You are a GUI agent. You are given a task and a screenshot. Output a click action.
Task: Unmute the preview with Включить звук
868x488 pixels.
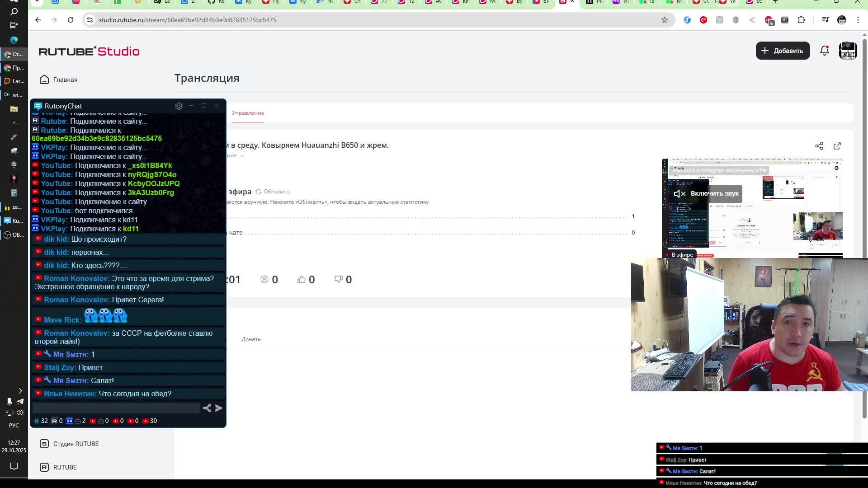[706, 193]
